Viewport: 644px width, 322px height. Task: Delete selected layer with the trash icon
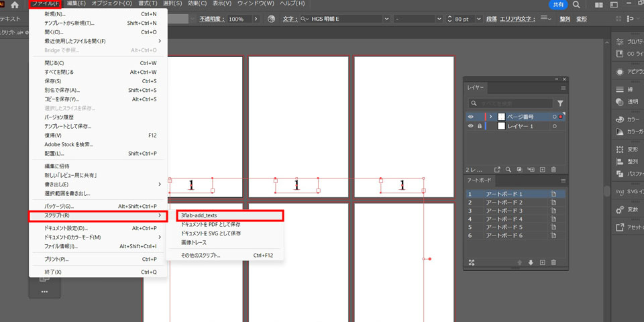(x=553, y=169)
